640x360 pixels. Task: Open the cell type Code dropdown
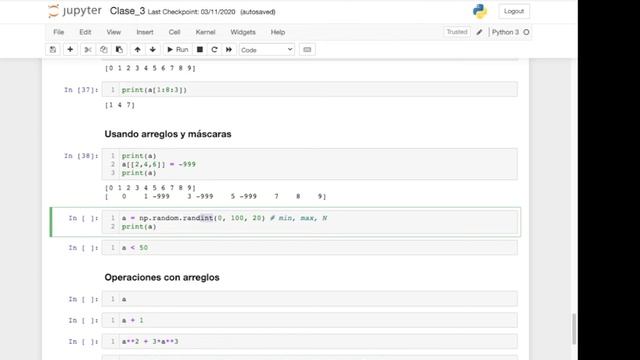click(x=267, y=50)
